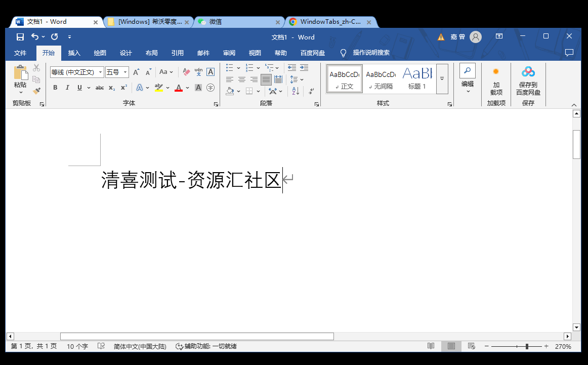Apply the Enclose Characters icon
This screenshot has height=365, width=588.
tap(211, 88)
